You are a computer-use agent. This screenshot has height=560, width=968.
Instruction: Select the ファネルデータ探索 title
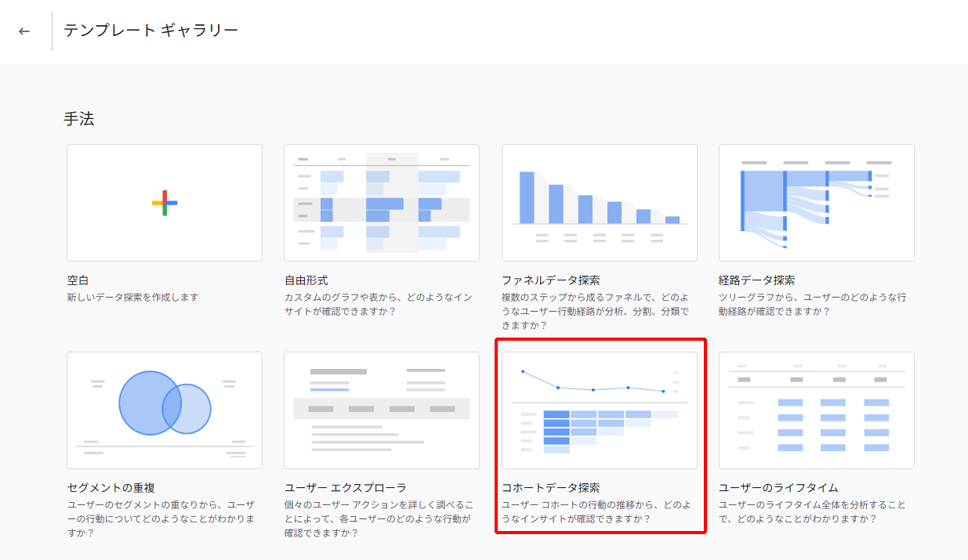tap(551, 280)
